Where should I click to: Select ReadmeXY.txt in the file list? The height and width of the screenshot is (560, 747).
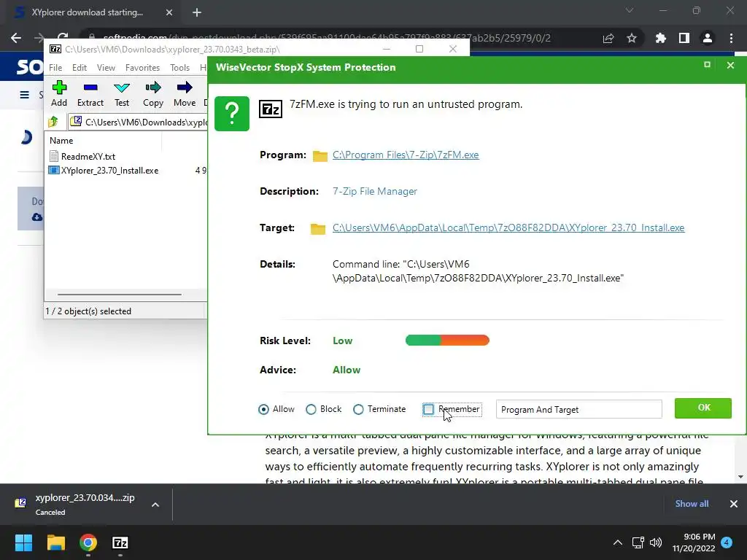88,156
